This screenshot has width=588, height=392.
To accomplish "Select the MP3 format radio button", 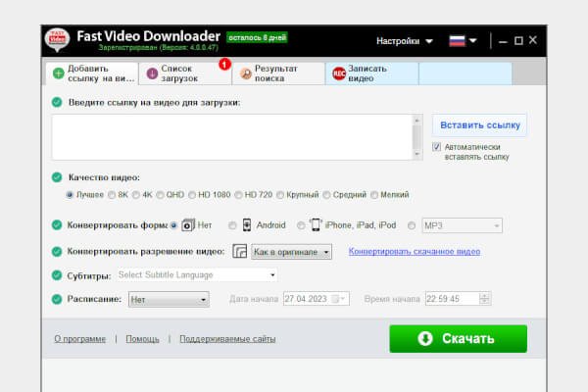I will 412,225.
